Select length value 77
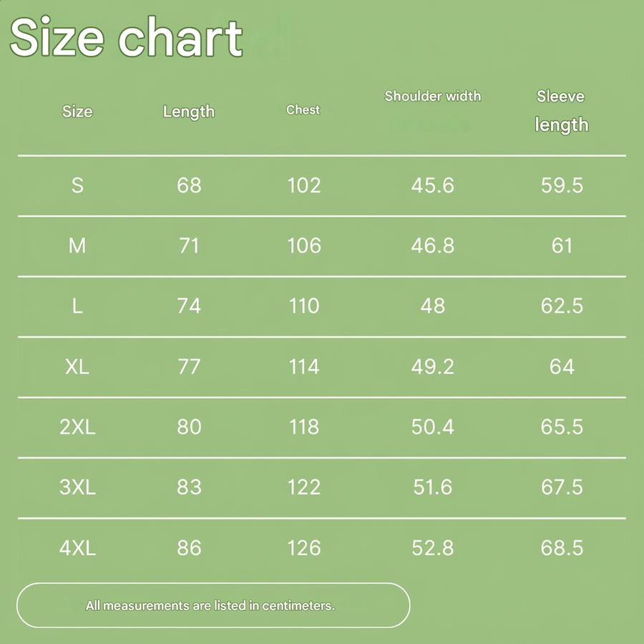This screenshot has height=644, width=644. [x=189, y=366]
